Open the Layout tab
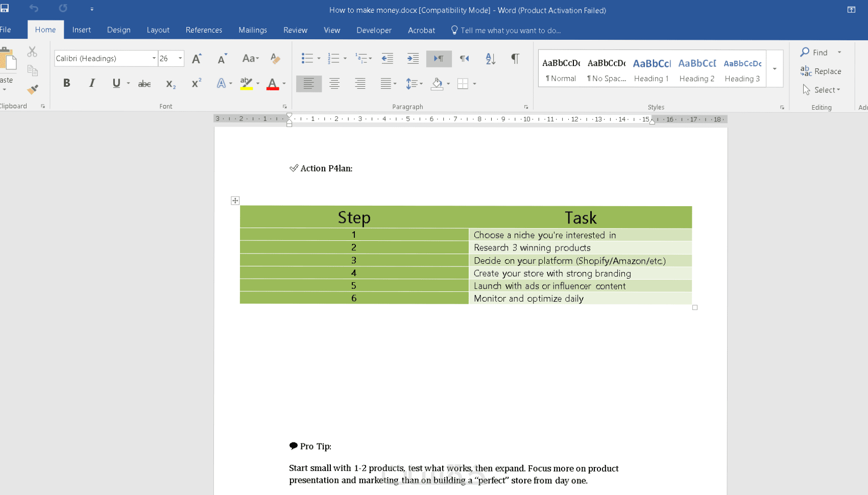868x495 pixels. point(158,30)
